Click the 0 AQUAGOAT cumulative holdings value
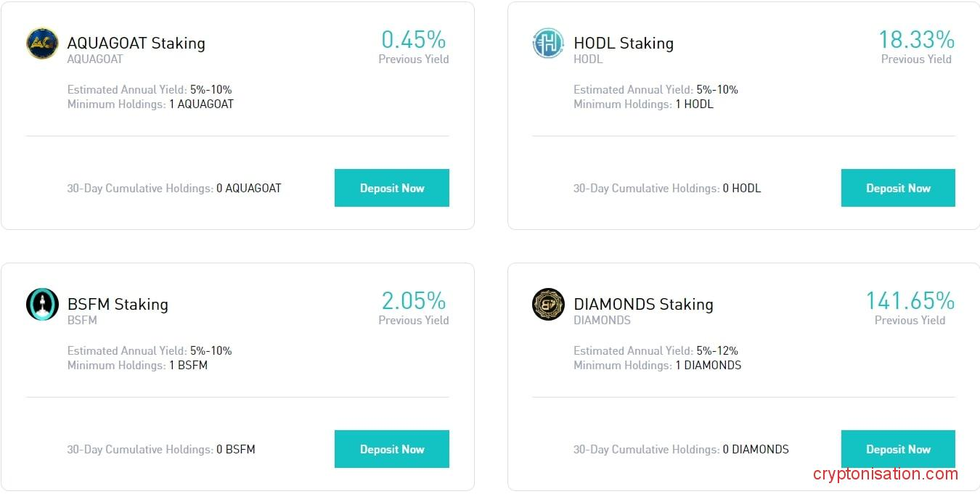Viewport: 980px width, 494px height. 248,189
